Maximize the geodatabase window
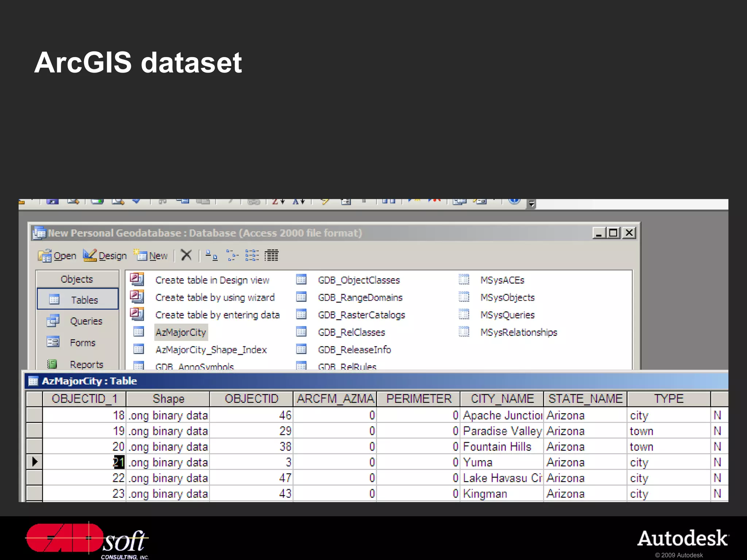Image resolution: width=747 pixels, height=560 pixels. (614, 233)
